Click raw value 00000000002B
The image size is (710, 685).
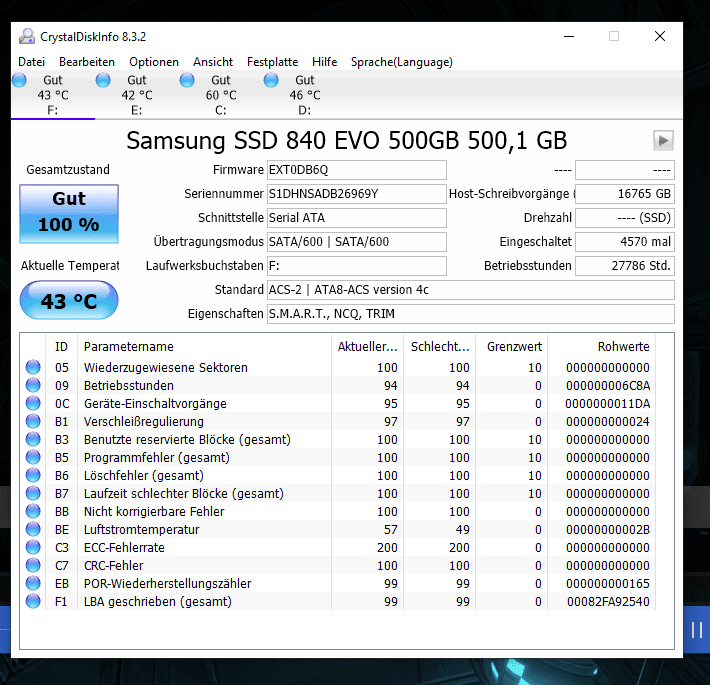click(608, 530)
